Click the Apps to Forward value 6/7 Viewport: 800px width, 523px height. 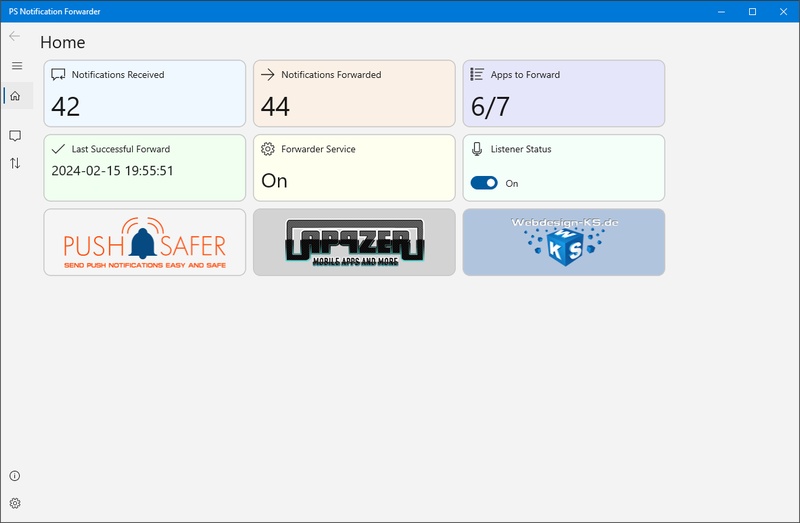click(490, 107)
